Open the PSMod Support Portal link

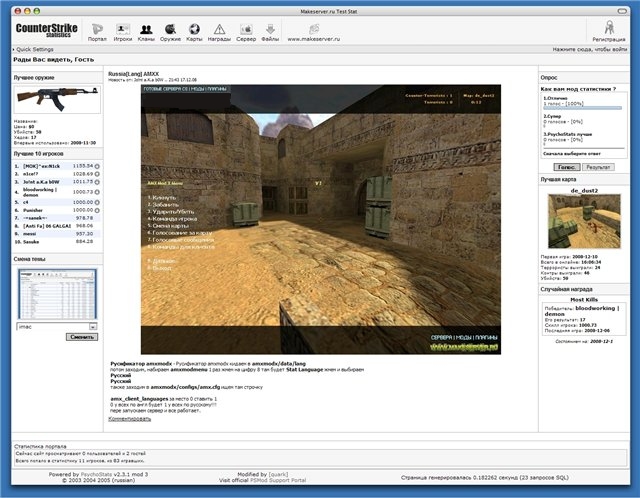[278, 480]
